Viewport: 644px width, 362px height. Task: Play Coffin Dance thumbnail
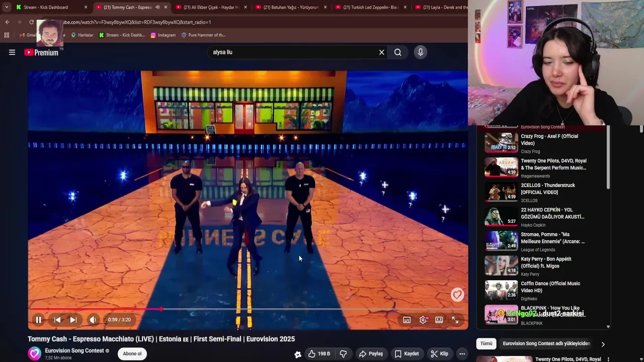(501, 290)
